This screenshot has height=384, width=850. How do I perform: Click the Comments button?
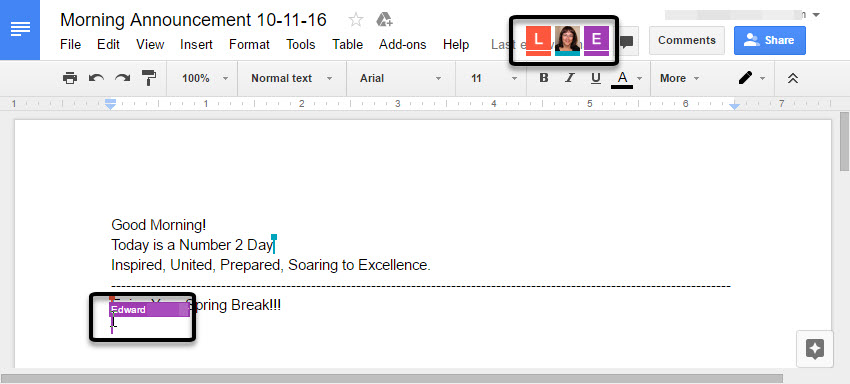pyautogui.click(x=687, y=40)
